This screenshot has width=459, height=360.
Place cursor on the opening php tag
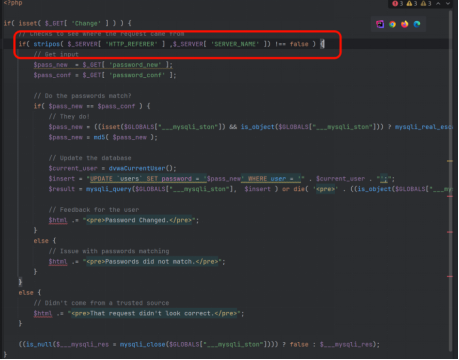[13, 3]
